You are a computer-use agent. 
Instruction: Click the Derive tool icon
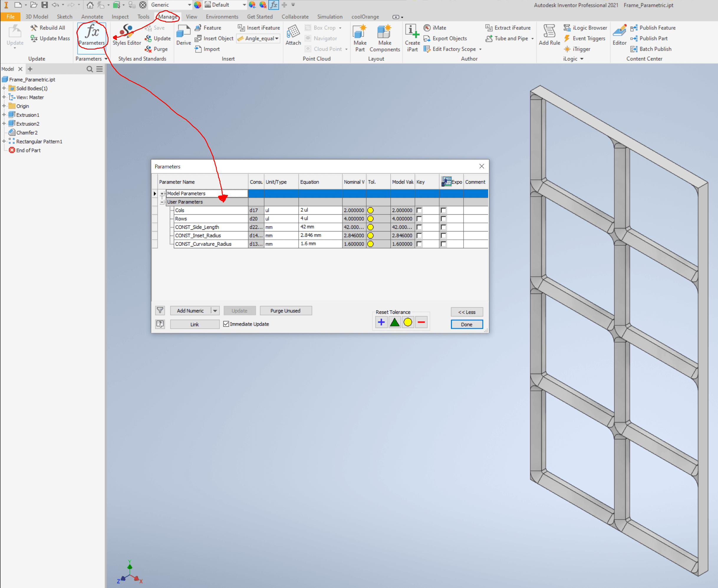click(183, 35)
